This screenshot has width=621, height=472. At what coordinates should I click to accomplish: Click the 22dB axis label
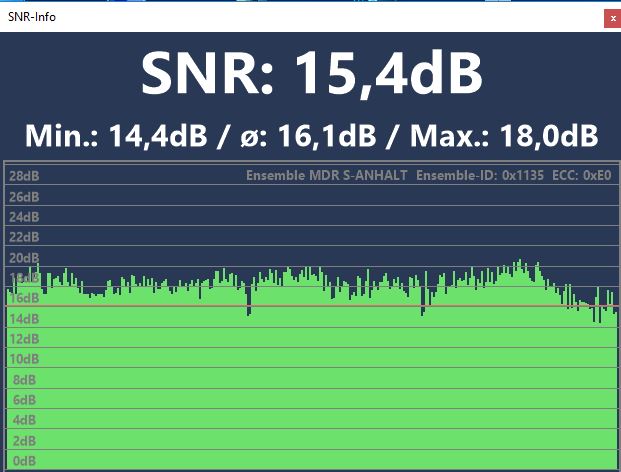[24, 237]
